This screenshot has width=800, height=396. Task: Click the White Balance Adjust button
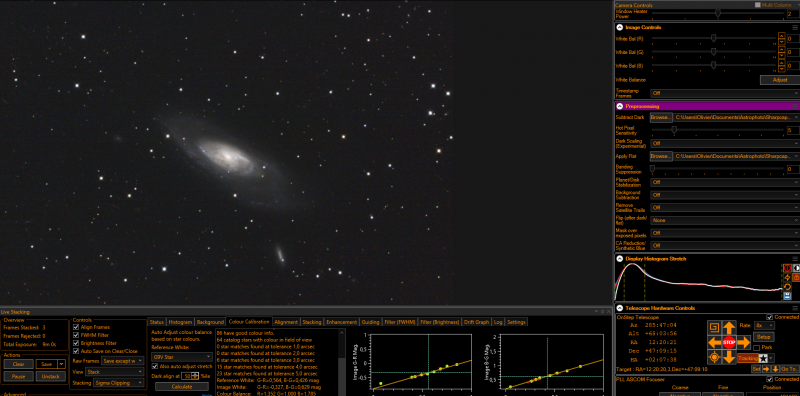coord(780,80)
